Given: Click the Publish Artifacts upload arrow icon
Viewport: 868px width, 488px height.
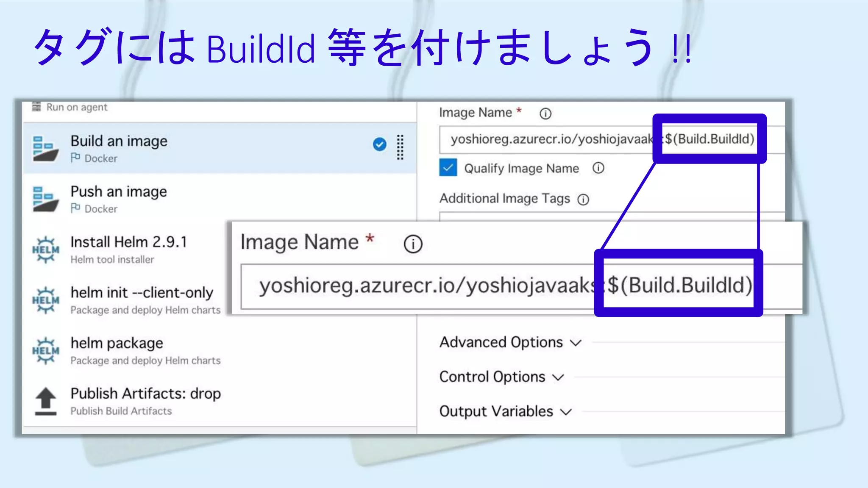Looking at the screenshot, I should coord(46,401).
